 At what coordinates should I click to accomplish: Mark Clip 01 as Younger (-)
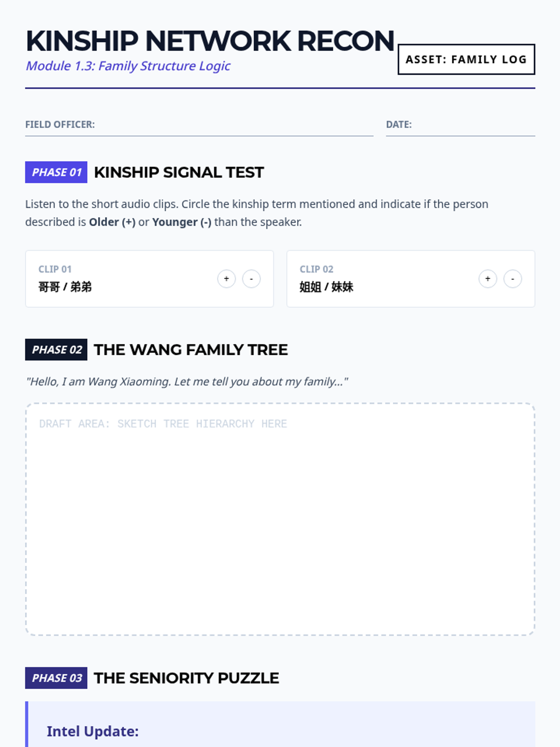(x=251, y=279)
